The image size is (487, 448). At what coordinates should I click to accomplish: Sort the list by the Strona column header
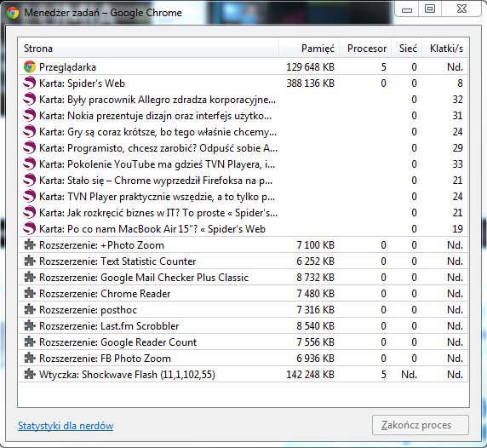click(148, 49)
